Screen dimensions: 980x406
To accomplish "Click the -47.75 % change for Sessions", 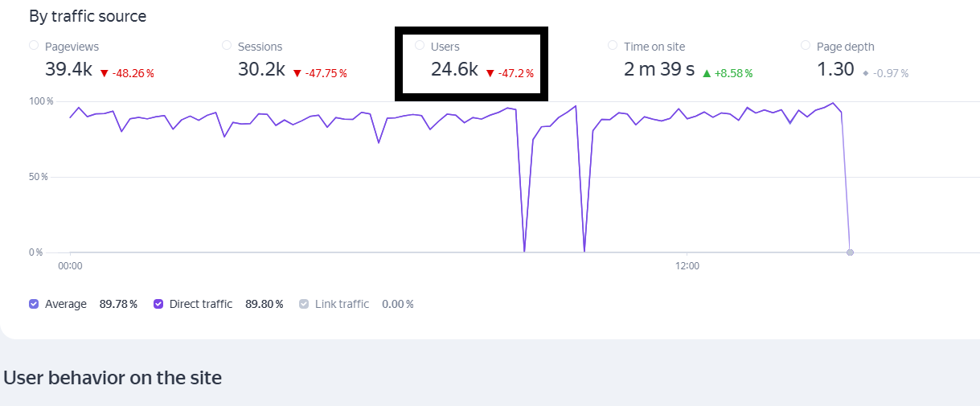I will point(326,73).
